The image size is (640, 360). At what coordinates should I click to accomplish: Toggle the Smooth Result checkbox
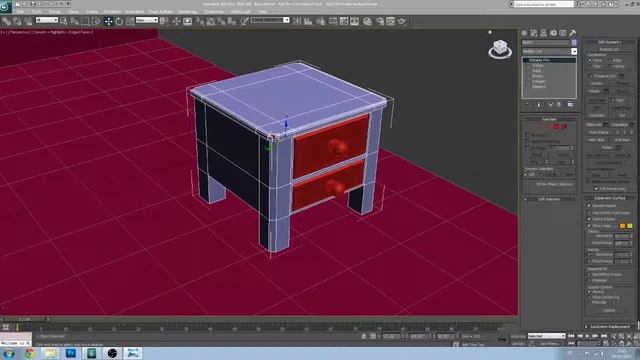point(589,206)
